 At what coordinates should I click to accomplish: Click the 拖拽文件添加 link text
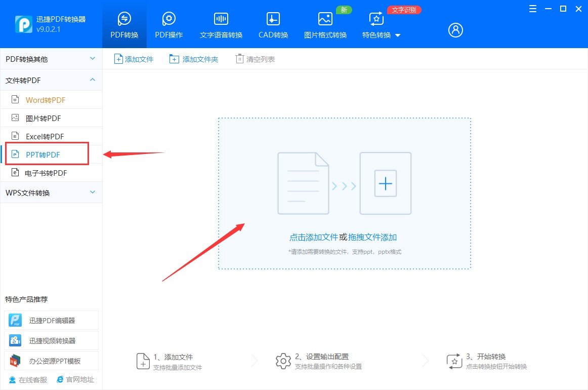(372, 237)
